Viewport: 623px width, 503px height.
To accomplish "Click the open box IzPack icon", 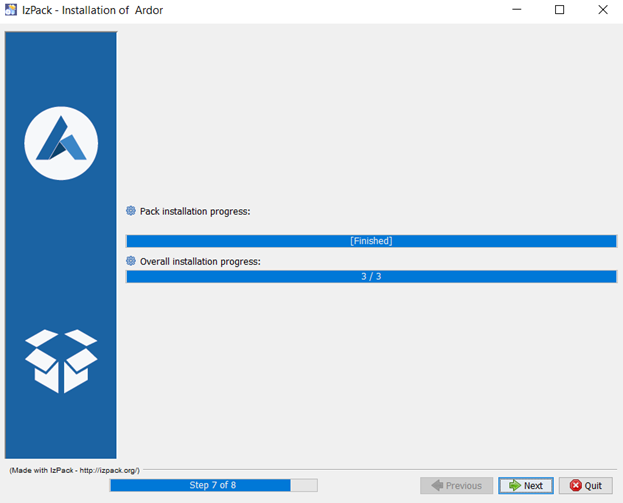I will tap(61, 361).
